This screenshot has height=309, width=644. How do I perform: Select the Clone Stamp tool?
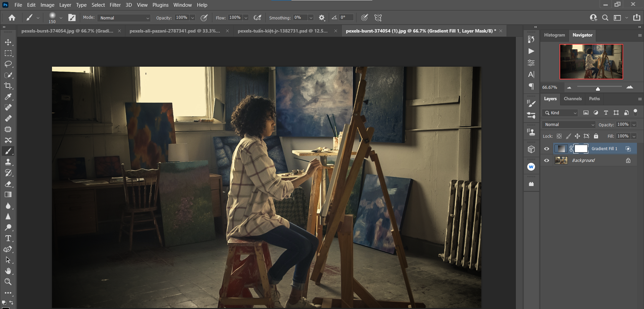(x=8, y=162)
